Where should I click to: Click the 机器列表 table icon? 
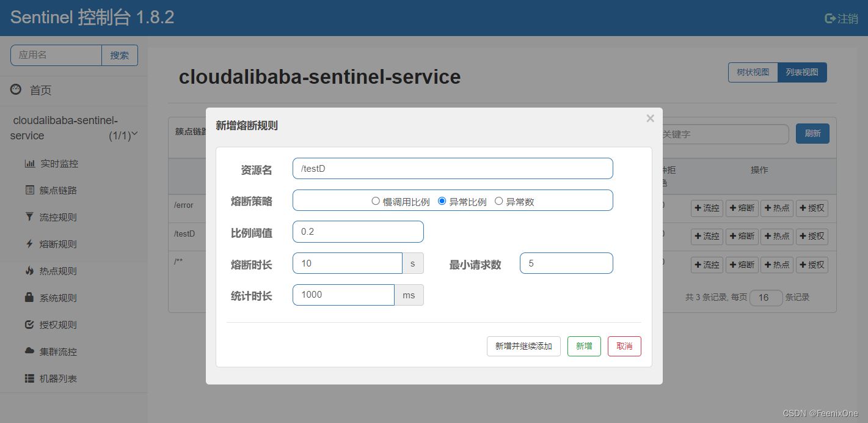[x=29, y=378]
